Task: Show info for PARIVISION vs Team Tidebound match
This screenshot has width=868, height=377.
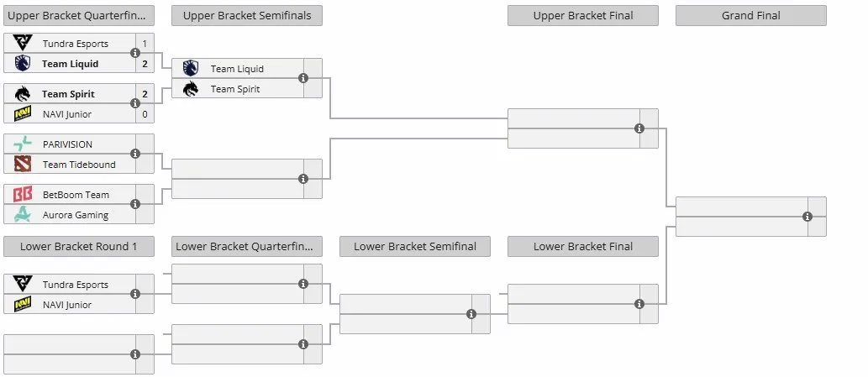Action: coord(135,154)
